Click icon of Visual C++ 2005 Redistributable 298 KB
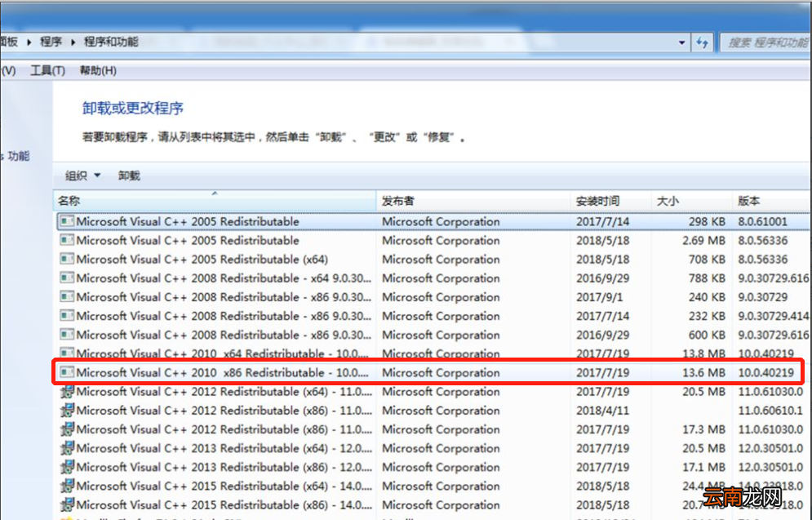The image size is (812, 520). click(67, 222)
